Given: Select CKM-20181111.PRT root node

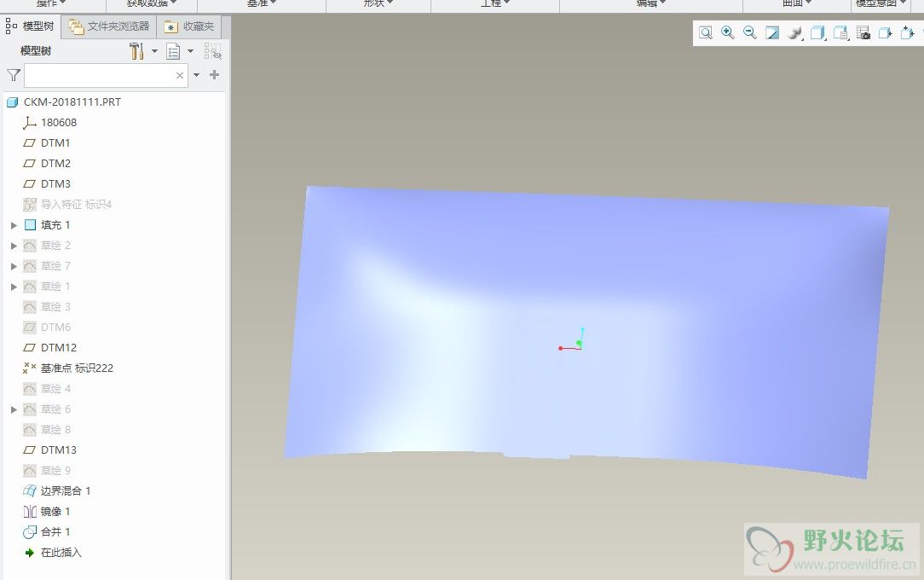Looking at the screenshot, I should [x=72, y=102].
